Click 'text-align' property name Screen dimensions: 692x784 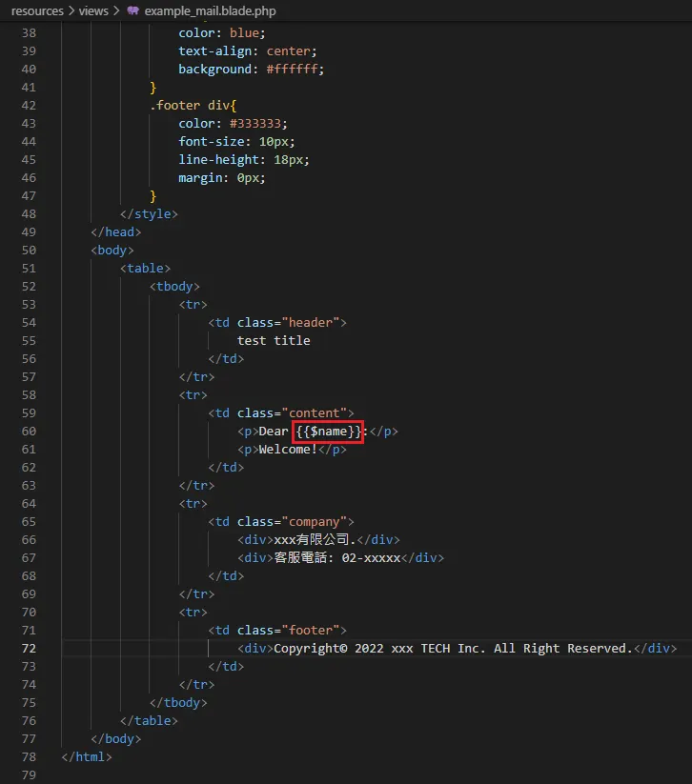coord(215,51)
